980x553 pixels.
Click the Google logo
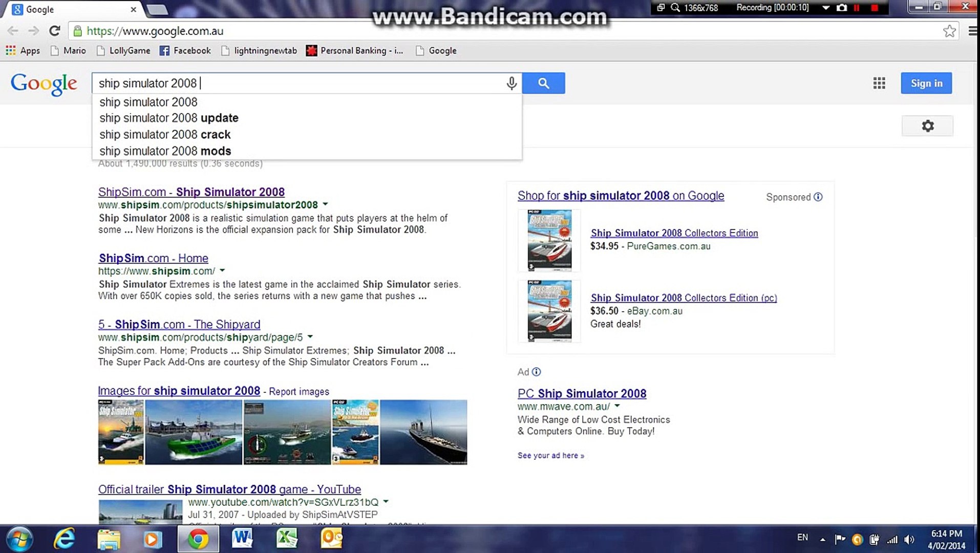pos(44,83)
